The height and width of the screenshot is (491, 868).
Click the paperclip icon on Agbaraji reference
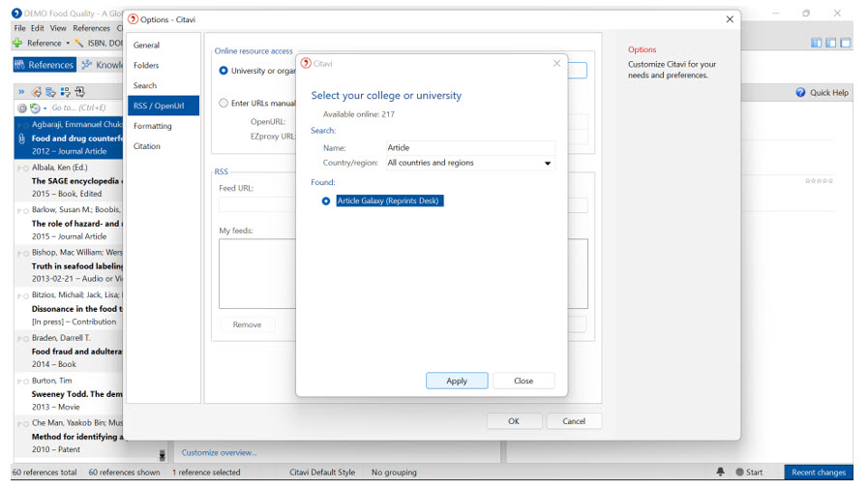click(21, 138)
